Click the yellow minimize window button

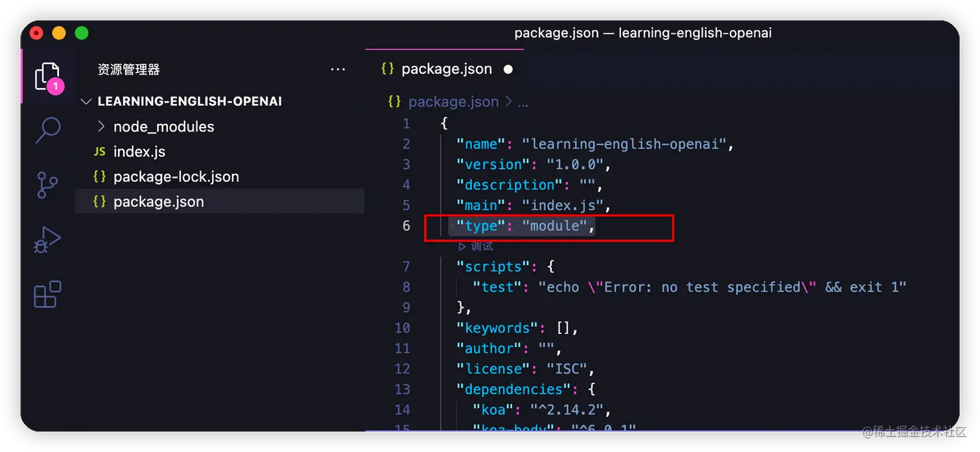(x=59, y=33)
